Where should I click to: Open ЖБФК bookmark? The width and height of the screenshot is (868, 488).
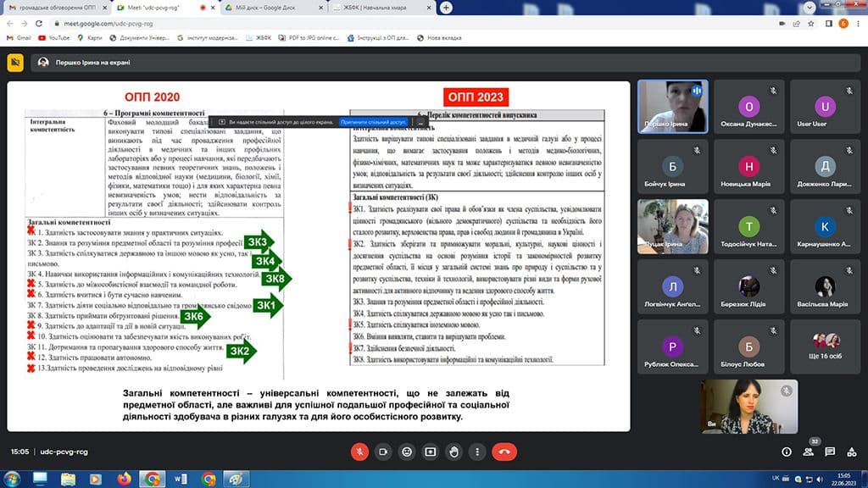pyautogui.click(x=258, y=38)
